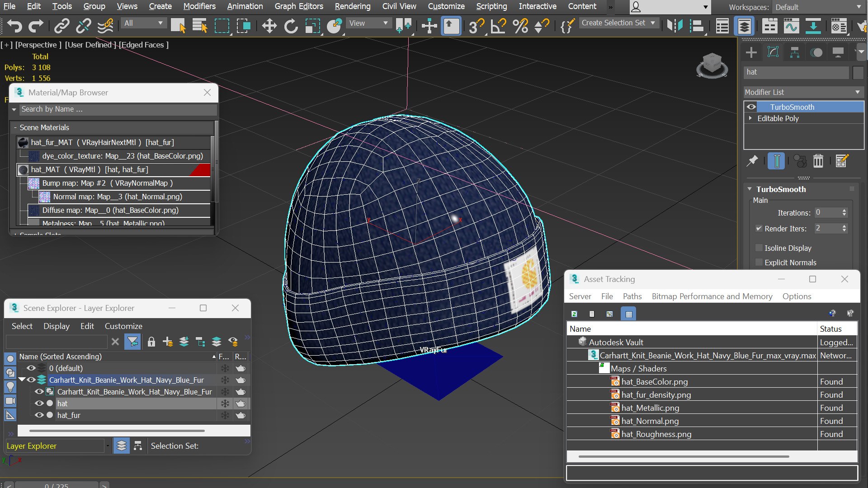868x488 pixels.
Task: Collapse the Carhartt layer tree arrow
Action: point(21,380)
